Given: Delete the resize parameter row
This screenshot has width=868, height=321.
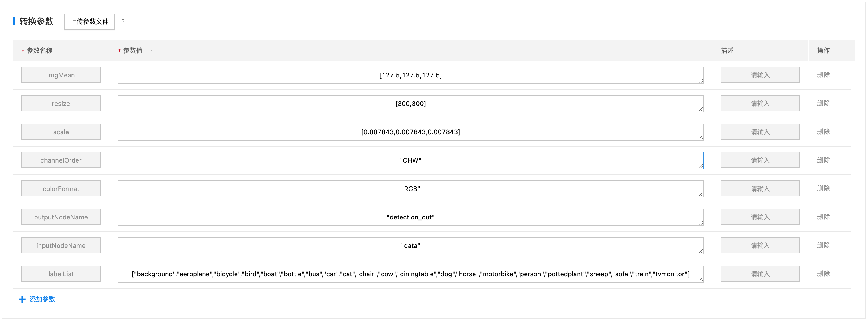Looking at the screenshot, I should click(823, 103).
